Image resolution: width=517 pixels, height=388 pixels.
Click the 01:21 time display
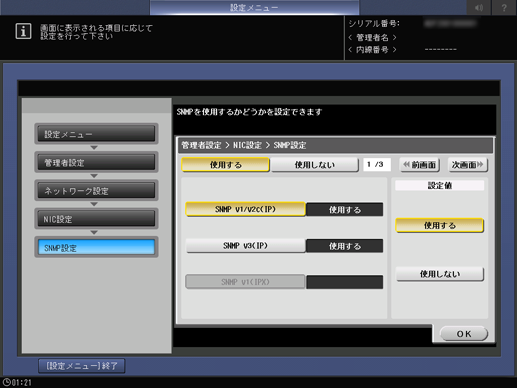click(x=22, y=383)
